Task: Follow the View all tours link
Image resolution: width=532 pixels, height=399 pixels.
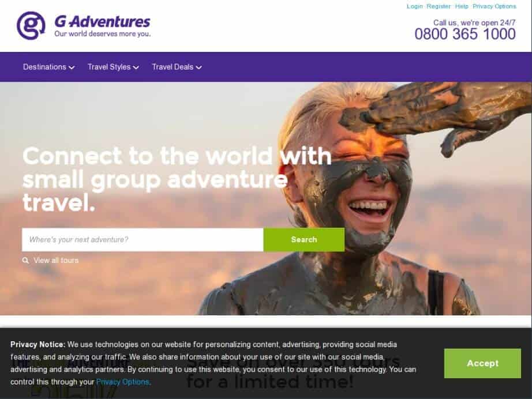Action: coord(56,261)
